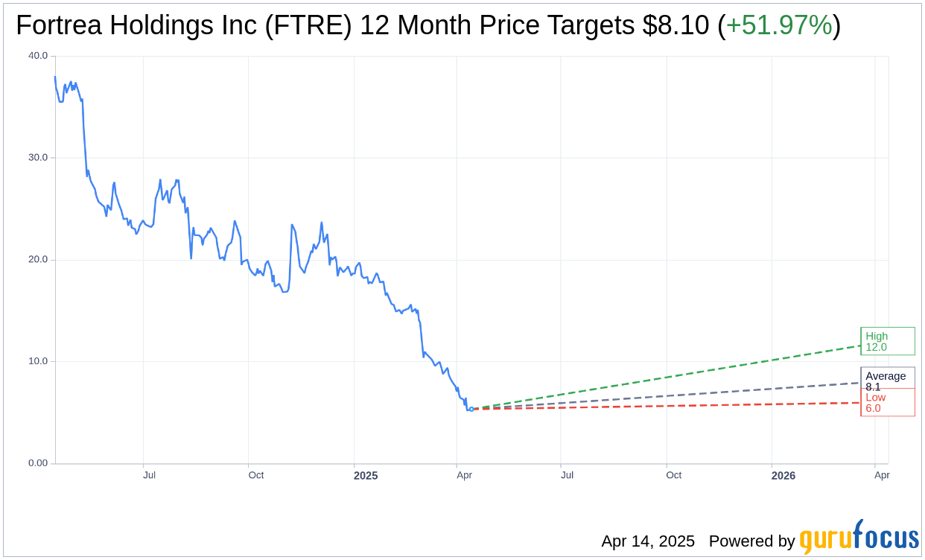
Task: Click the 2026 x-axis label
Action: [783, 475]
